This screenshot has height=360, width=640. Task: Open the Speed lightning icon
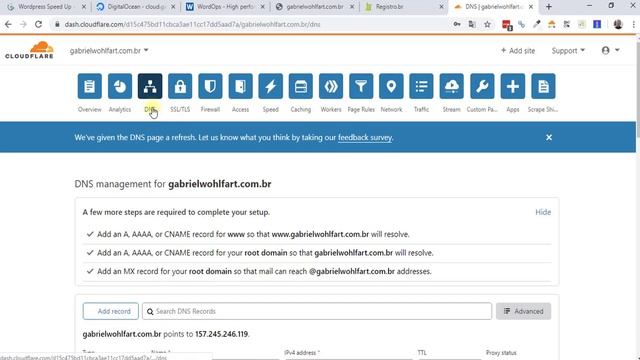pyautogui.click(x=271, y=86)
